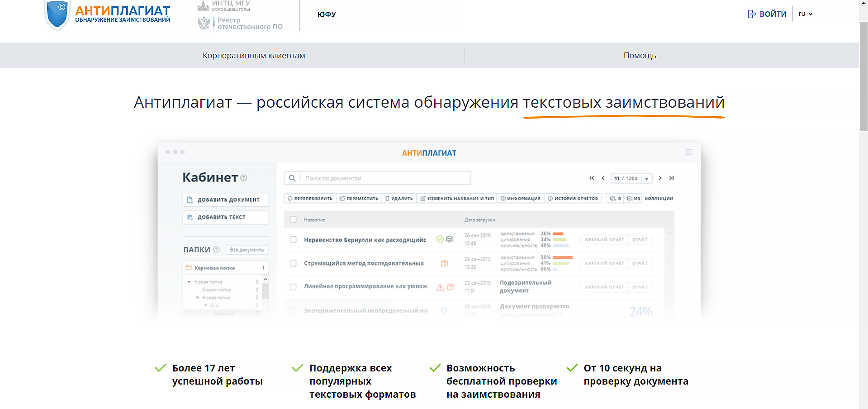Click the ЮФУ organization label
Image resolution: width=868 pixels, height=409 pixels.
tap(327, 14)
